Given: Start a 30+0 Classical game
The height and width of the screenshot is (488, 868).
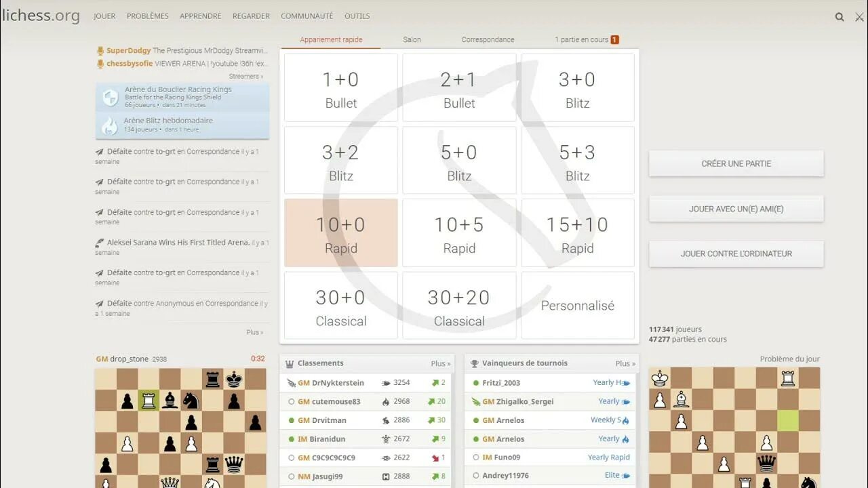Looking at the screenshot, I should [341, 306].
